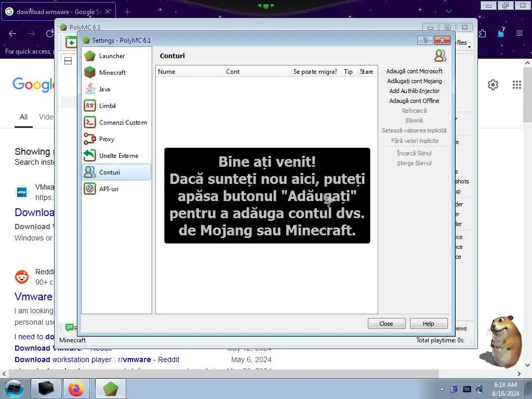Click the browser extensions puzzle icon

click(482, 33)
